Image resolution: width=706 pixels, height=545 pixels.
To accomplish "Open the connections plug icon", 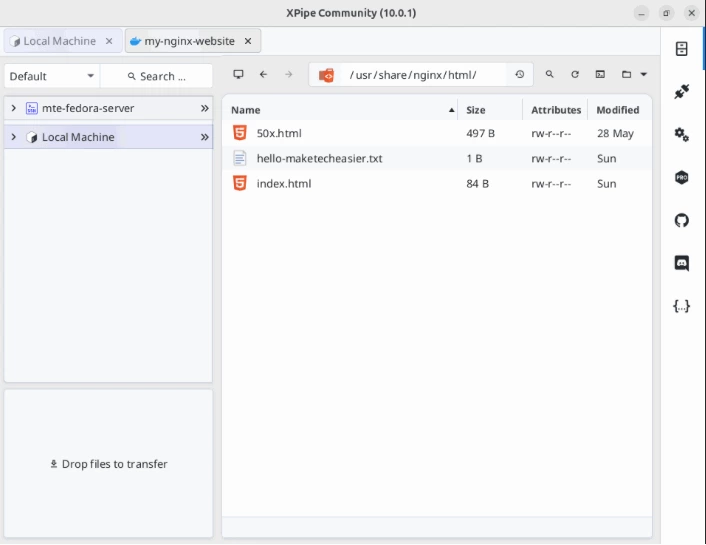I will coord(681,91).
